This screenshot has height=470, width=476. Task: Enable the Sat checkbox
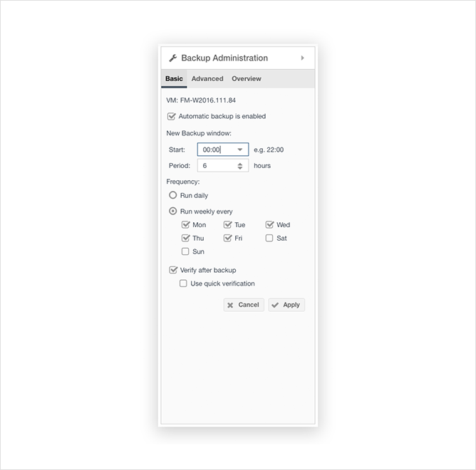[x=269, y=238]
